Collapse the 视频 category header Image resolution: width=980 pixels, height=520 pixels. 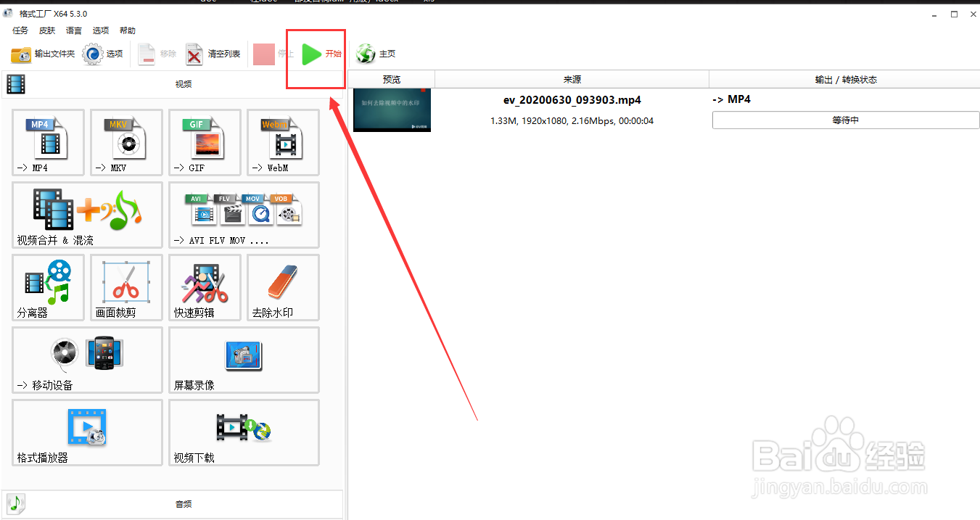[x=173, y=84]
